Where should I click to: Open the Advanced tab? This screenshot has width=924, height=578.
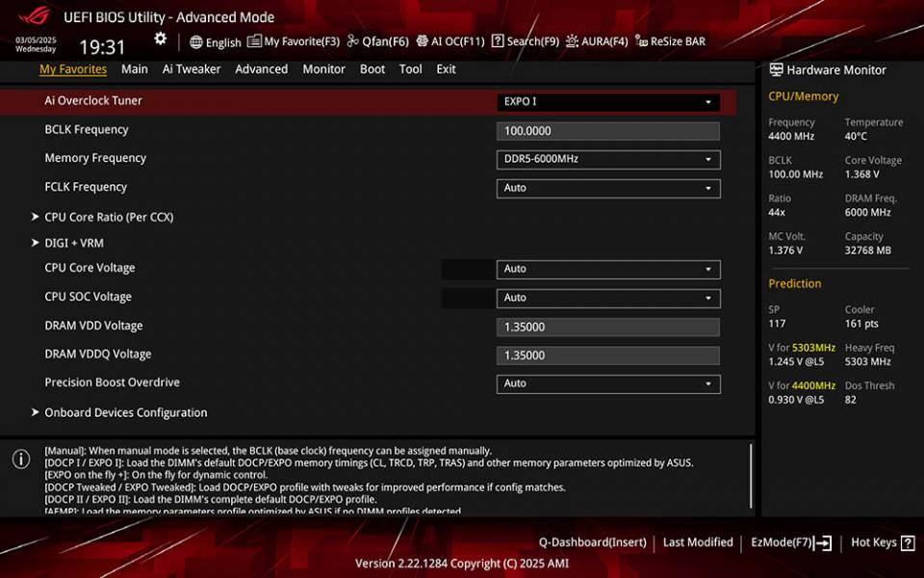(262, 69)
